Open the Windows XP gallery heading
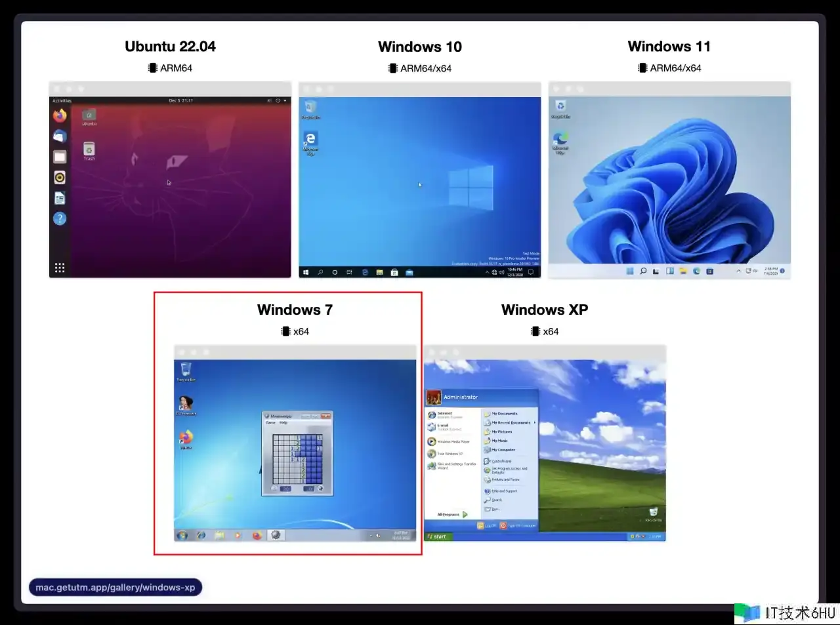The image size is (840, 625). pyautogui.click(x=545, y=310)
